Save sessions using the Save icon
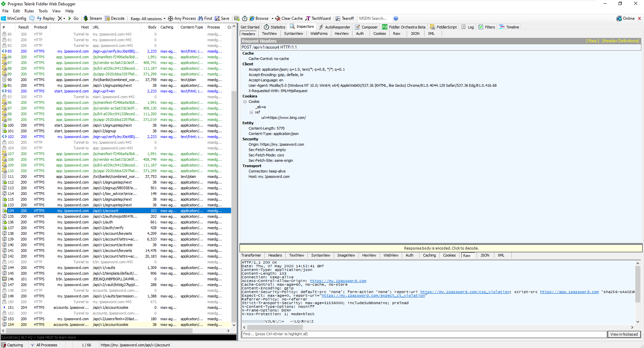 [x=222, y=18]
